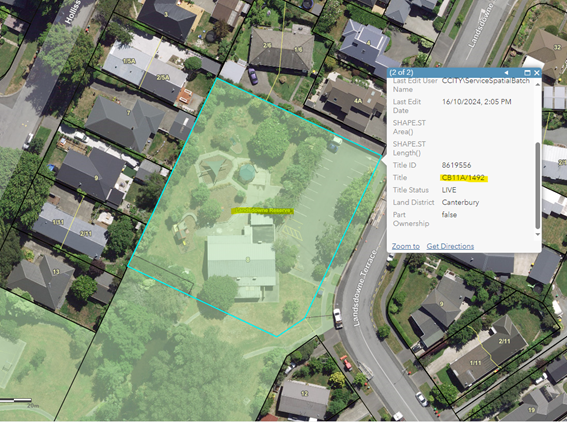This screenshot has width=567, height=422.
Task: Select highlighted title value CB11A/1492
Action: [x=463, y=178]
